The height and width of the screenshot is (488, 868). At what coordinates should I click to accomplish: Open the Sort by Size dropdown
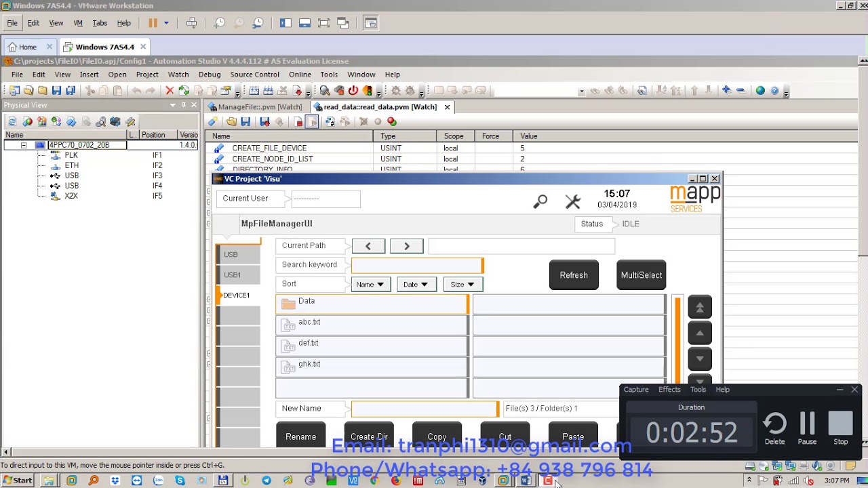pyautogui.click(x=462, y=285)
